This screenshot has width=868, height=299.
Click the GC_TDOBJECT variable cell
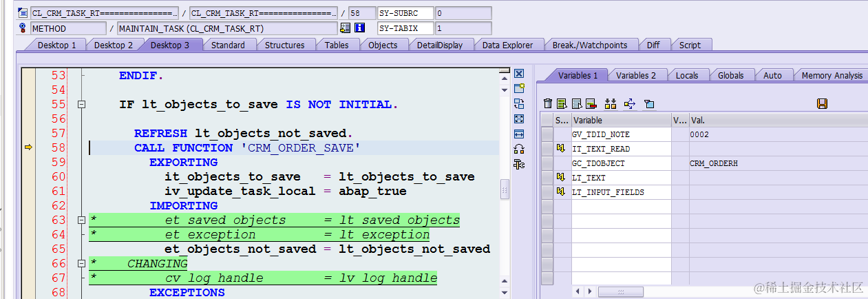(x=621, y=163)
